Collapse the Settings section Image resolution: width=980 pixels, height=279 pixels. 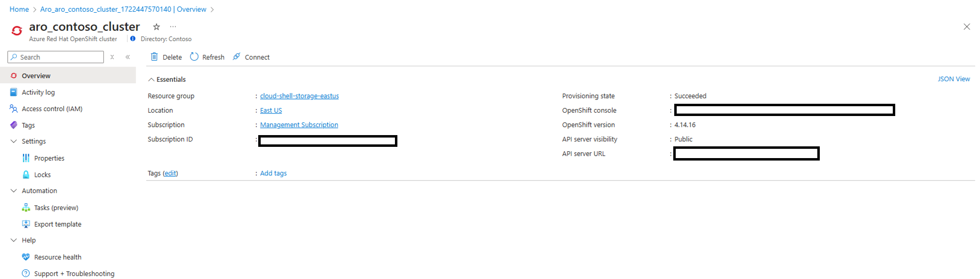[14, 141]
